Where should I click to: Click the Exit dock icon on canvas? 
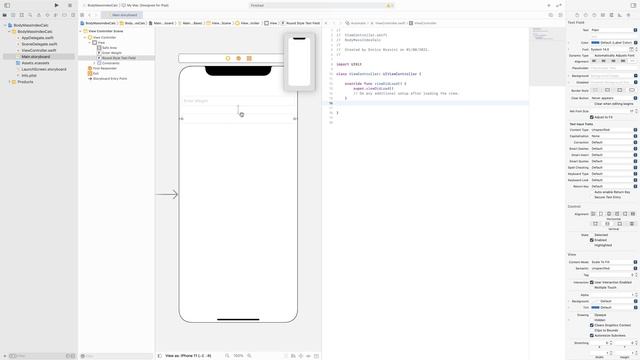[249, 58]
